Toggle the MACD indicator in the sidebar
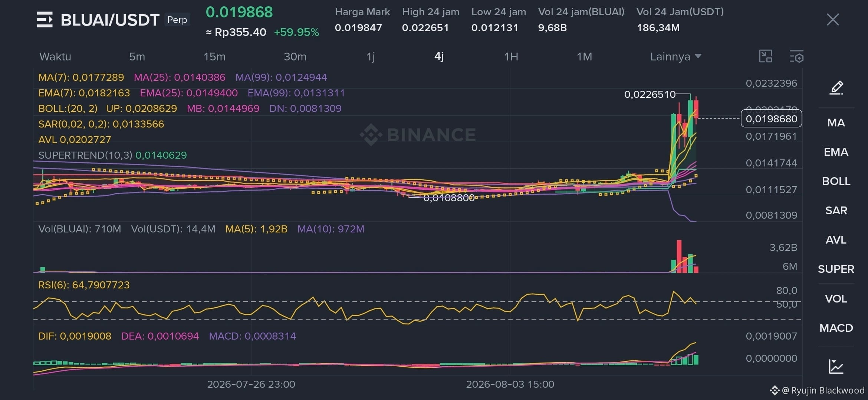 point(836,328)
